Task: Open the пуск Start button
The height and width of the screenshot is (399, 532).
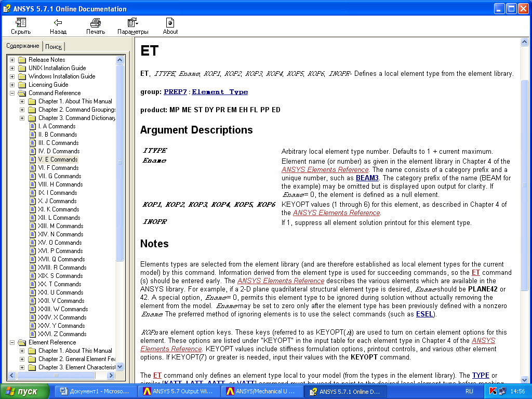Action: pos(24,391)
